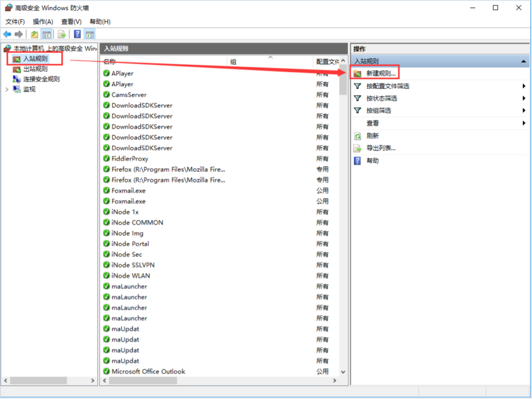Open the 帮助(H) menu
Image resolution: width=532 pixels, height=399 pixels.
[100, 22]
